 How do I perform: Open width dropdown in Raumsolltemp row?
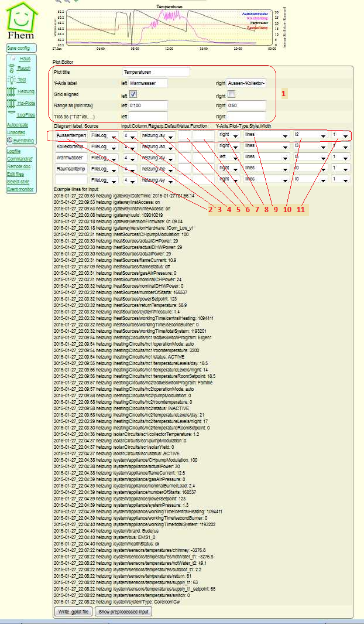pos(340,168)
